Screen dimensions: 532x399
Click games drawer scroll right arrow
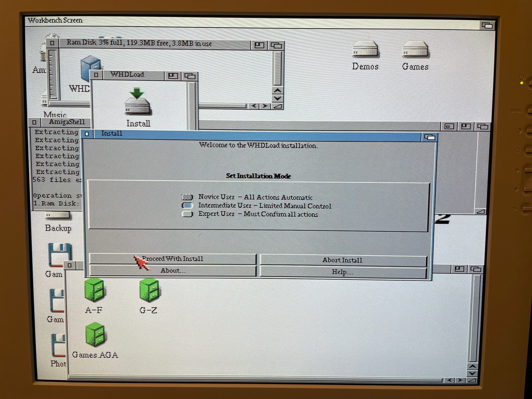pos(460,380)
